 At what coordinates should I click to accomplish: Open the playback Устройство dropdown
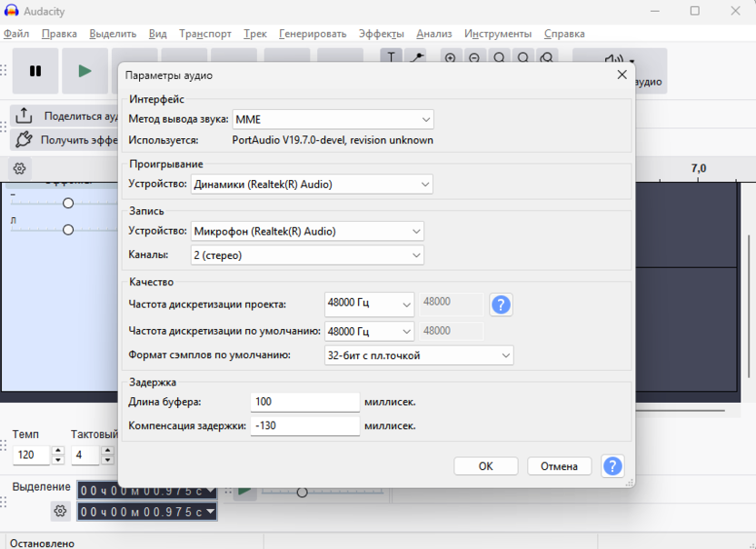pos(312,185)
